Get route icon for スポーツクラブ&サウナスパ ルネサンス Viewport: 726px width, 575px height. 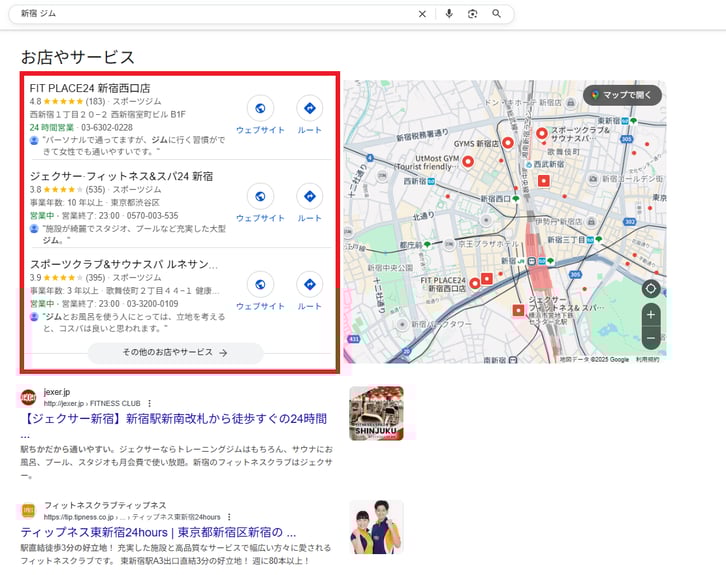coord(310,284)
